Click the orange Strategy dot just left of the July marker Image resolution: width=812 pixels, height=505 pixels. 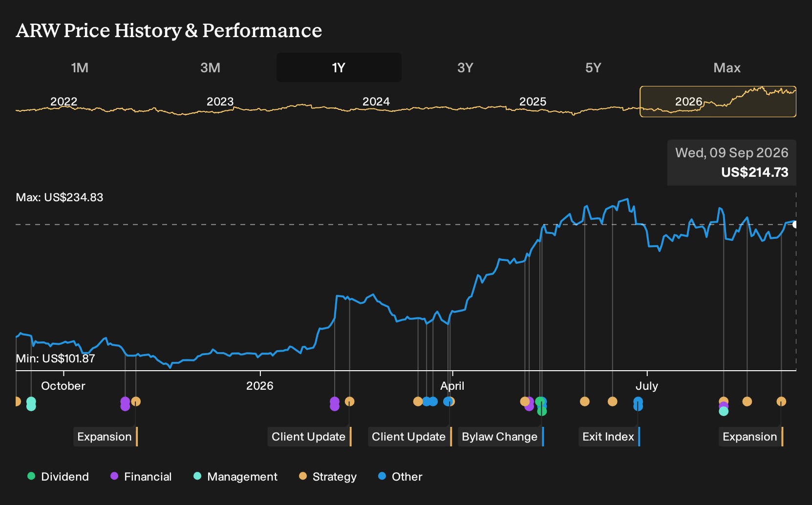pos(612,401)
